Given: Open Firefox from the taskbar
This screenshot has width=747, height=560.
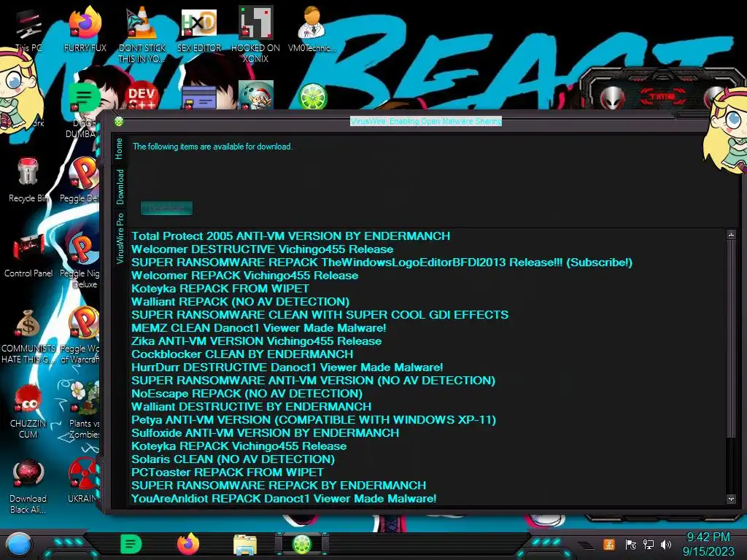Looking at the screenshot, I should 188,544.
